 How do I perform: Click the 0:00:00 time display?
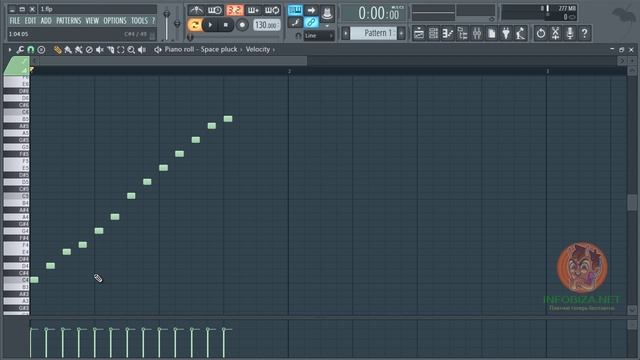point(374,13)
